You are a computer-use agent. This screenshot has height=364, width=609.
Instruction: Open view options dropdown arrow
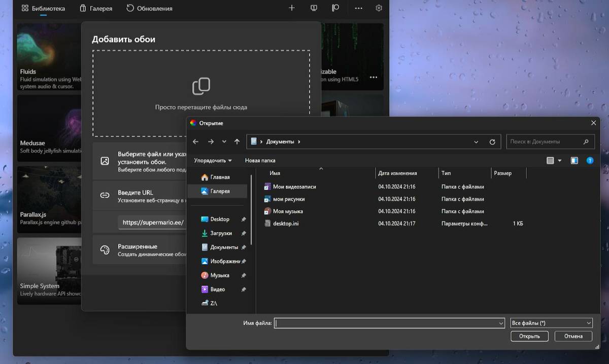560,161
